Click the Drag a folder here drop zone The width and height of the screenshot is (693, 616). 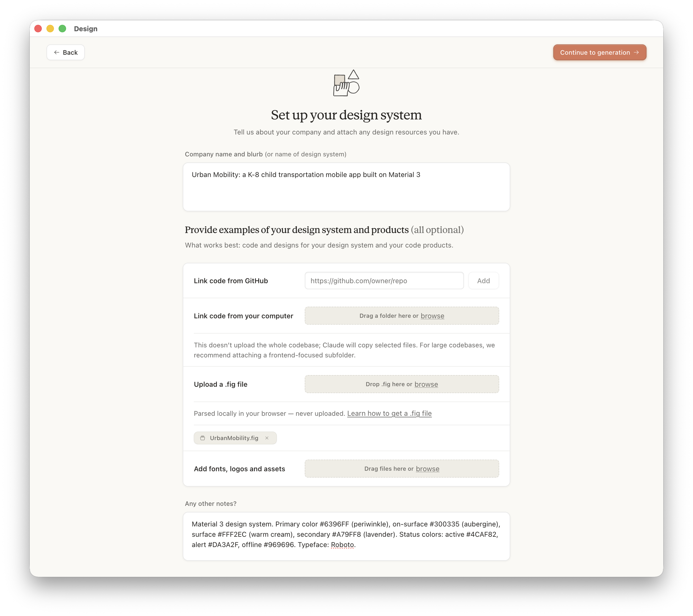point(402,316)
